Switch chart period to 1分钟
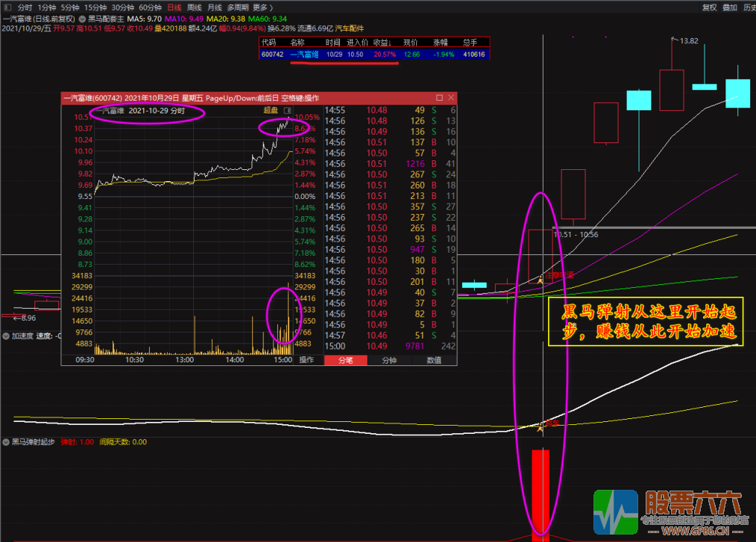Image resolution: width=756 pixels, height=542 pixels. (x=47, y=7)
